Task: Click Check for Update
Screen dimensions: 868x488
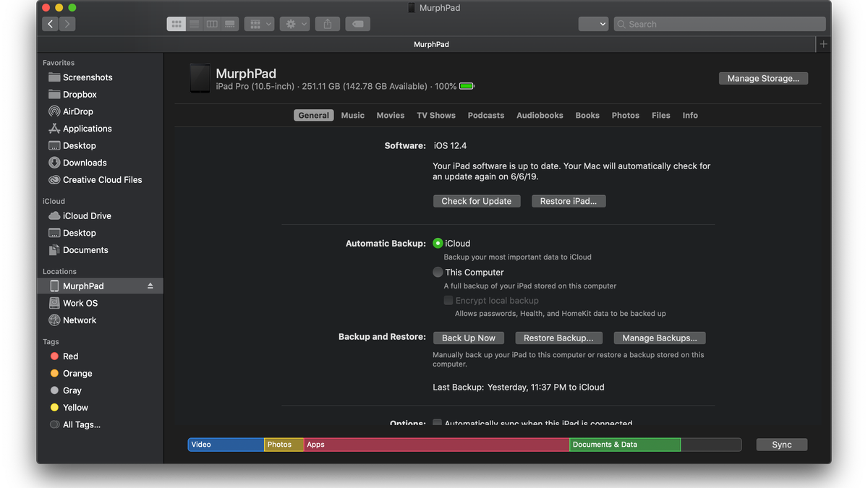Action: coord(477,201)
